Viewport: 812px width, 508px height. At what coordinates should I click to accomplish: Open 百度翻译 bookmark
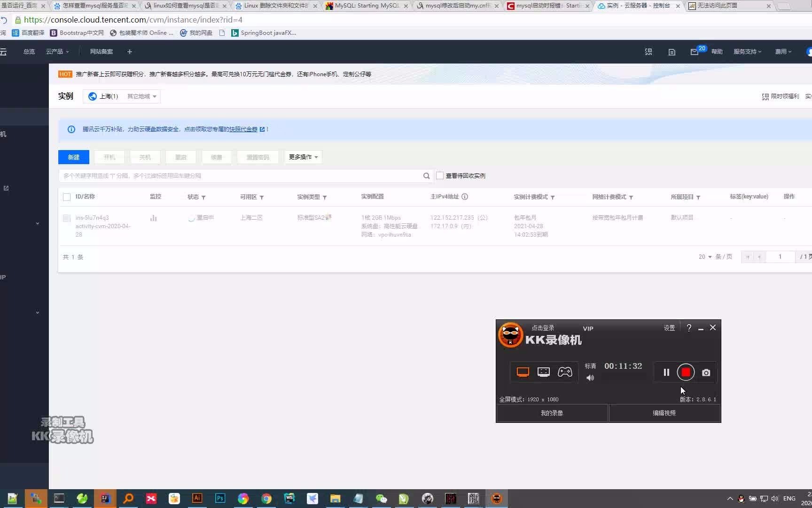(28, 33)
